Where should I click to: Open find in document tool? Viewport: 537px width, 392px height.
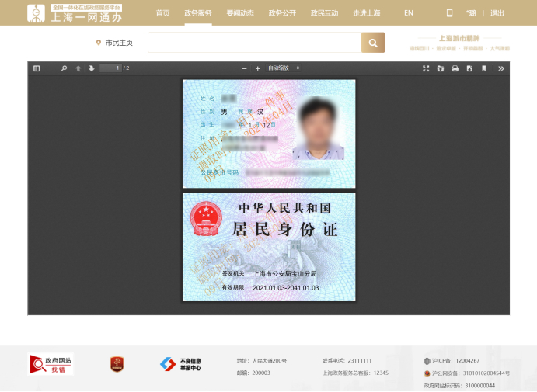(64, 68)
